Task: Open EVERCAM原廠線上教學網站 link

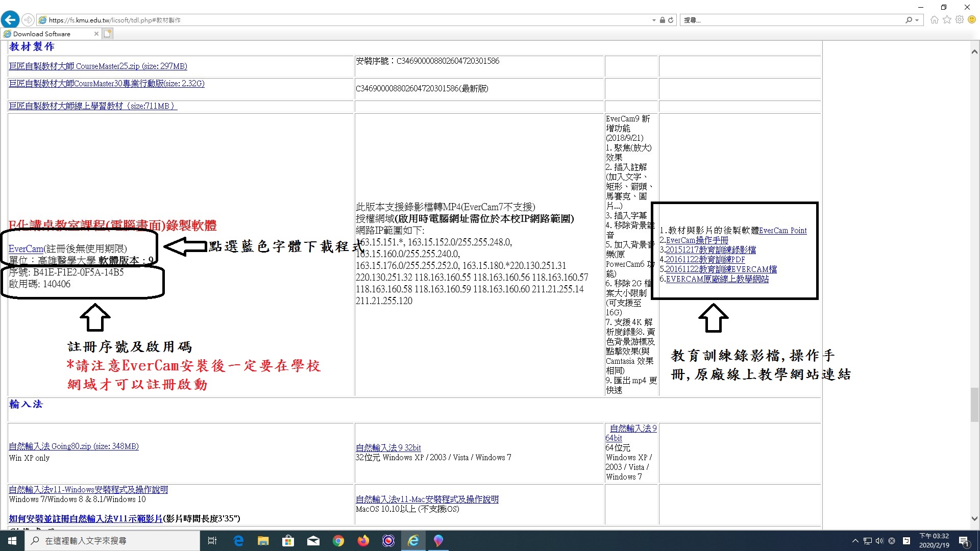Action: coord(717,279)
